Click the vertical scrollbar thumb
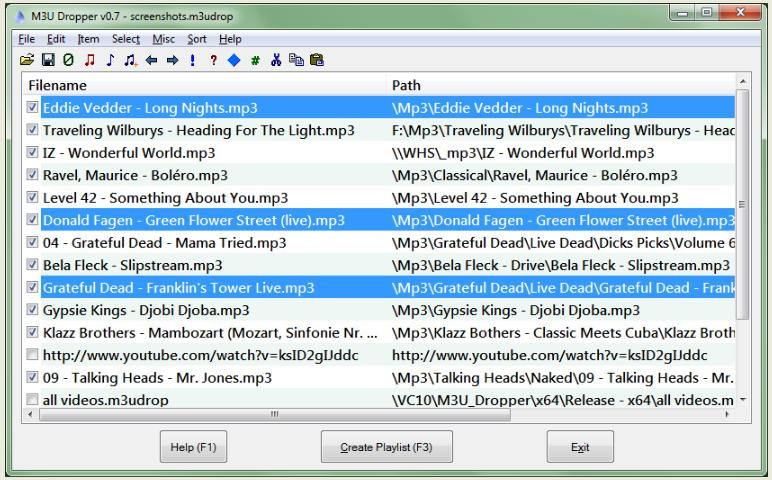772x480 pixels. [x=742, y=204]
